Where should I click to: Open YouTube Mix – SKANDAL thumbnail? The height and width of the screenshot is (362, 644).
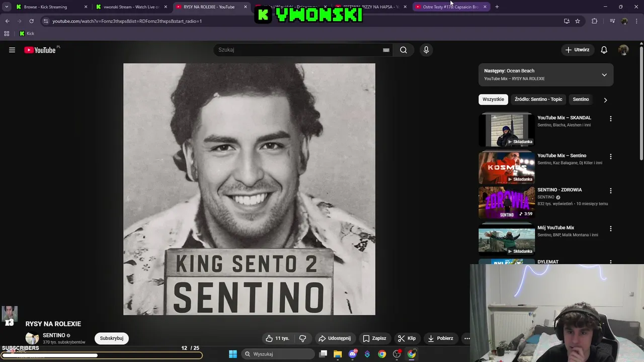506,130
